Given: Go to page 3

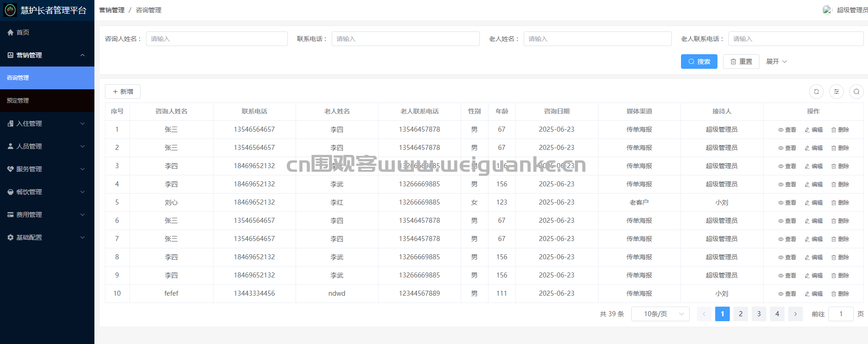Looking at the screenshot, I should [x=759, y=314].
